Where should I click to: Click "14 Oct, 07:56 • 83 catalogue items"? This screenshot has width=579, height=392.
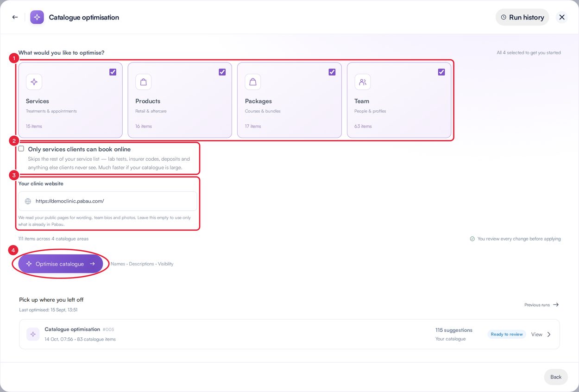80,339
